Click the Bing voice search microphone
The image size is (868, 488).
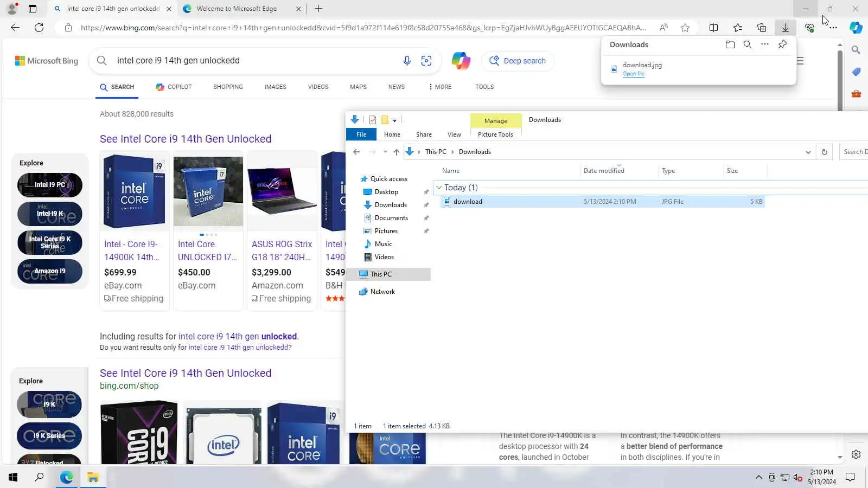click(407, 61)
